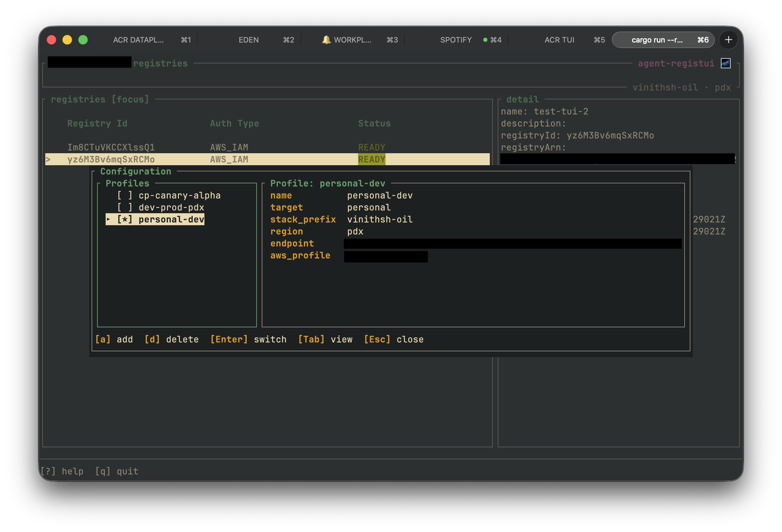782x532 pixels.
Task: Click the arrow marker beside personal-dev profile
Action: click(108, 219)
